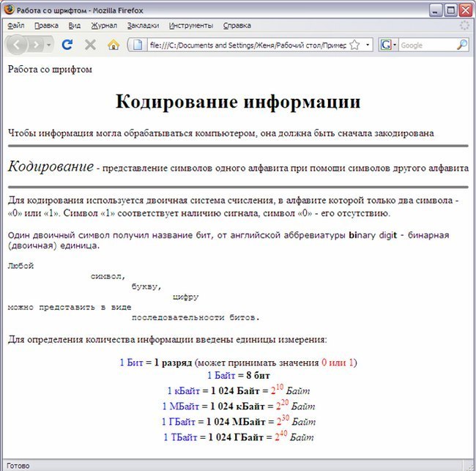Click the page identity icon in address bar
This screenshot has width=476, height=471.
pos(138,45)
